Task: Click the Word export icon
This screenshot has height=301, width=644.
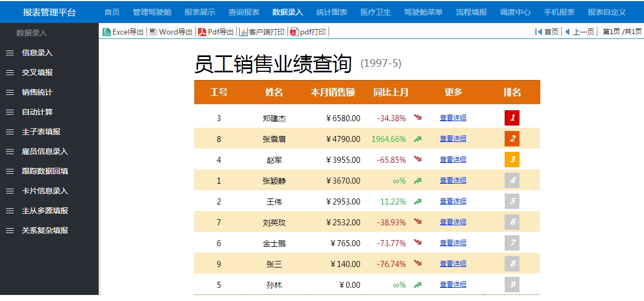Action: (x=153, y=32)
